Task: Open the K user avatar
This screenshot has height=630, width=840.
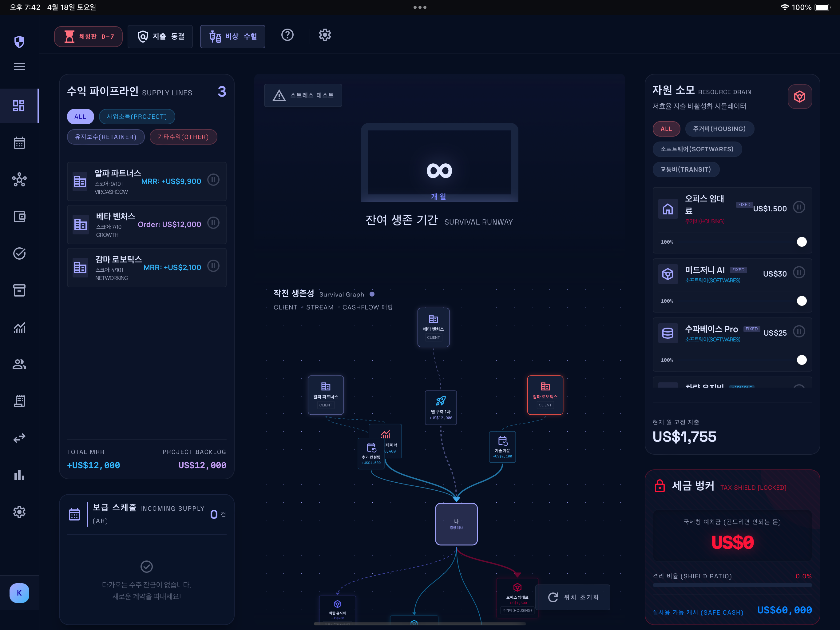Action: (x=19, y=593)
